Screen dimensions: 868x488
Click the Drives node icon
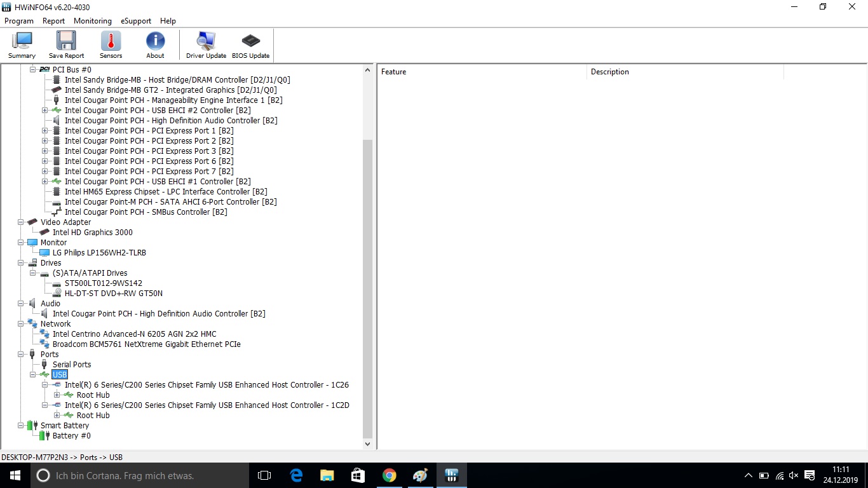point(32,263)
